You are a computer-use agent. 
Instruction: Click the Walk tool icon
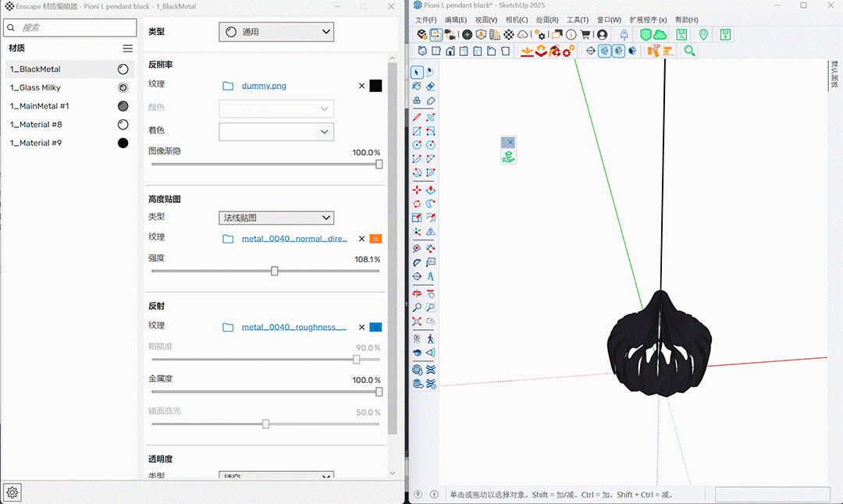click(430, 339)
